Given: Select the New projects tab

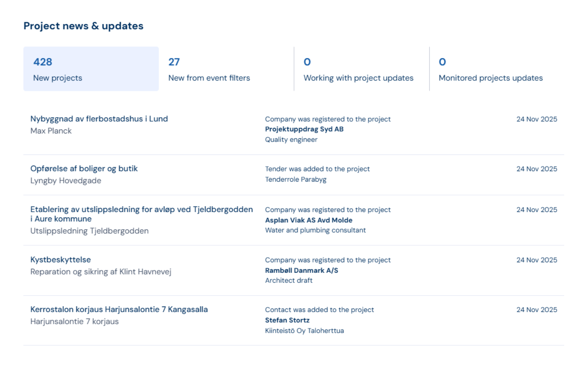Looking at the screenshot, I should pos(91,69).
